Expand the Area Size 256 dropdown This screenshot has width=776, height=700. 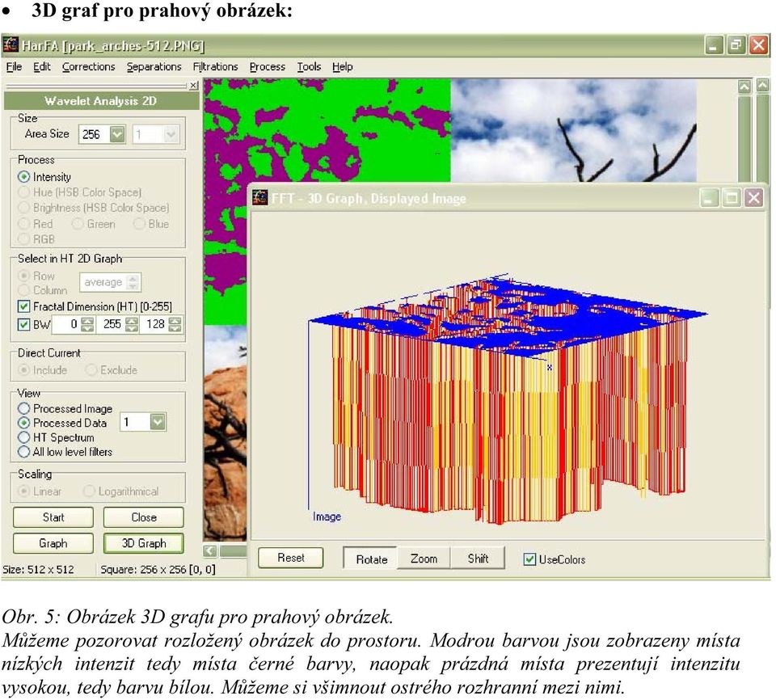click(117, 134)
